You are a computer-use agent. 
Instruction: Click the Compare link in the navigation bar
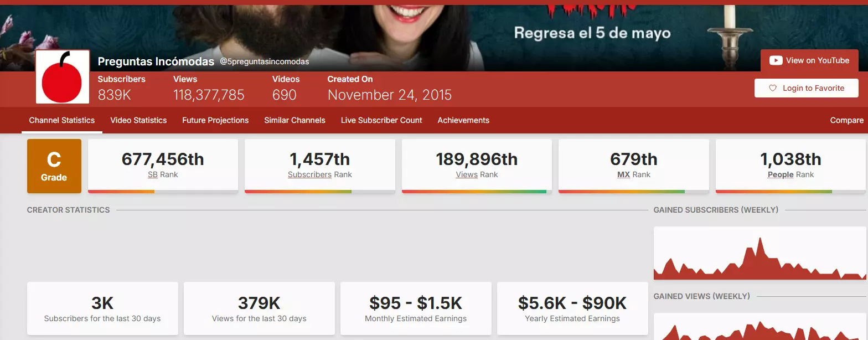point(846,120)
